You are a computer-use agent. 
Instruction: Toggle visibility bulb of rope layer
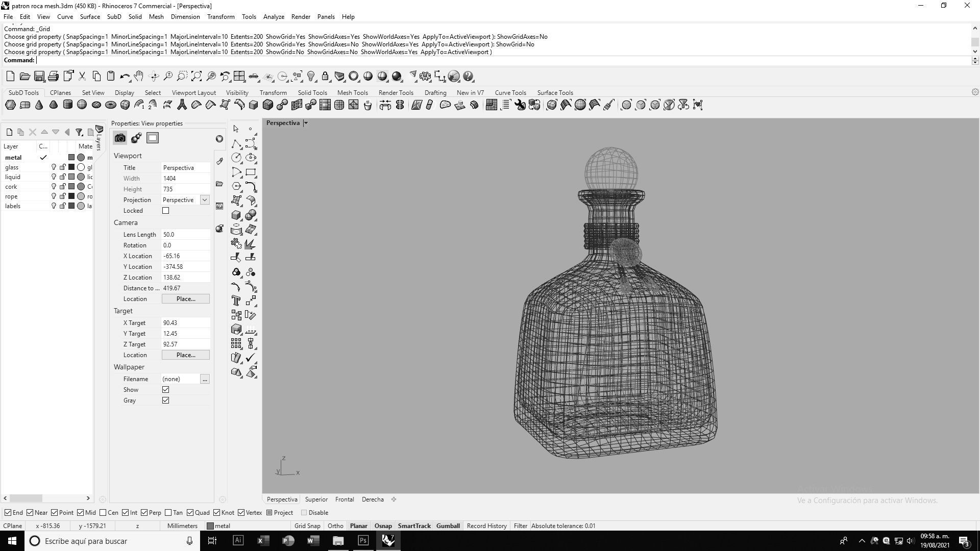(x=54, y=196)
